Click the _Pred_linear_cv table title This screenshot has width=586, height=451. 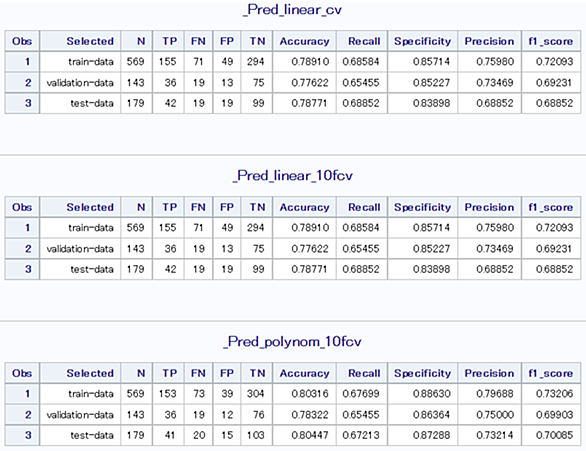[292, 10]
